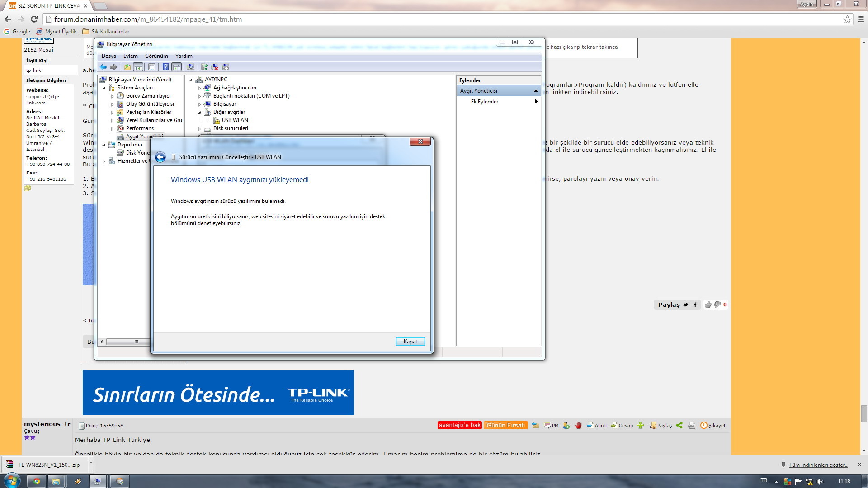Open the Ek Eylemler submenu arrow

point(536,102)
